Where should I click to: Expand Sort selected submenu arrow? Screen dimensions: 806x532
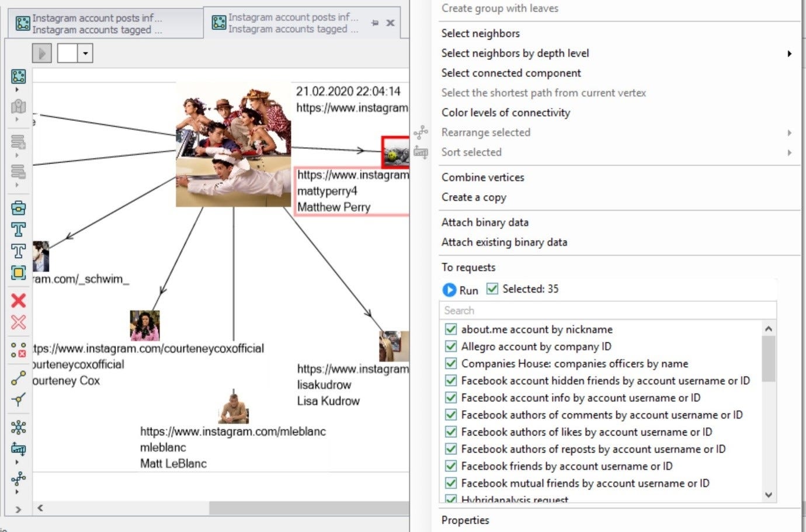789,152
